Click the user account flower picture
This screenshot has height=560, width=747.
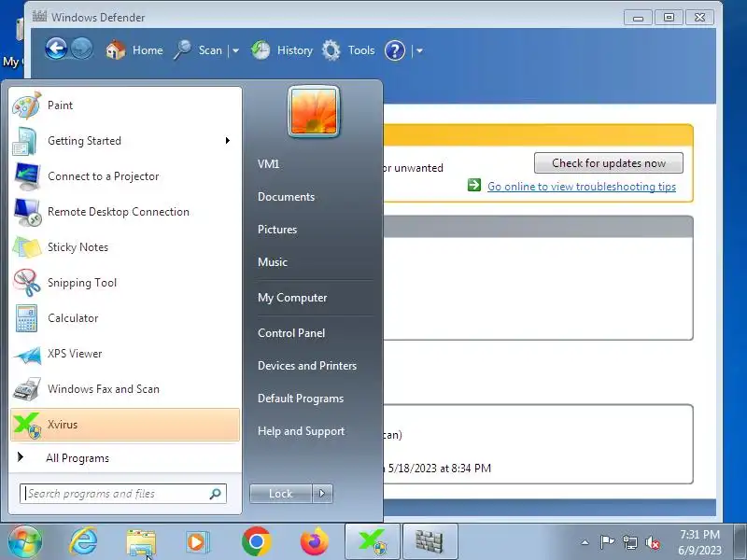(x=314, y=111)
